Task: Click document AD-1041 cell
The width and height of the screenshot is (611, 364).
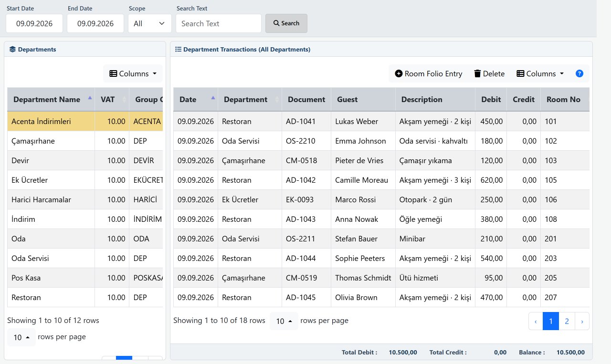Action: pos(306,121)
